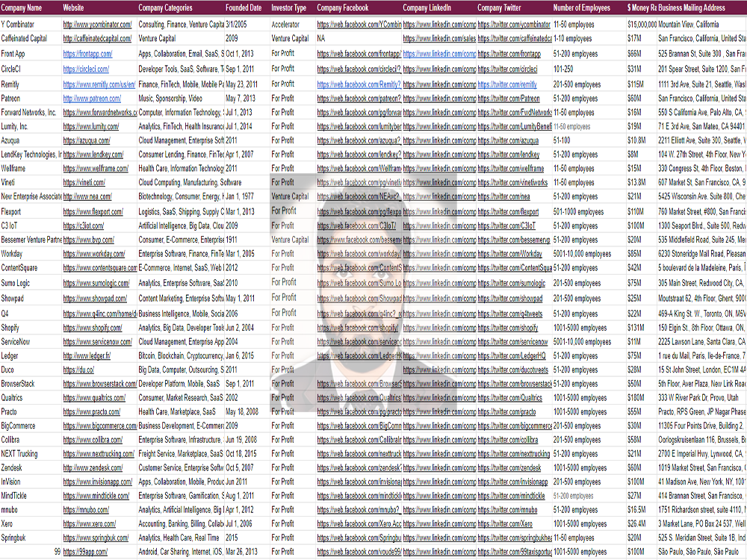
Task: Follow the circleci.com website link
Action: click(86, 69)
